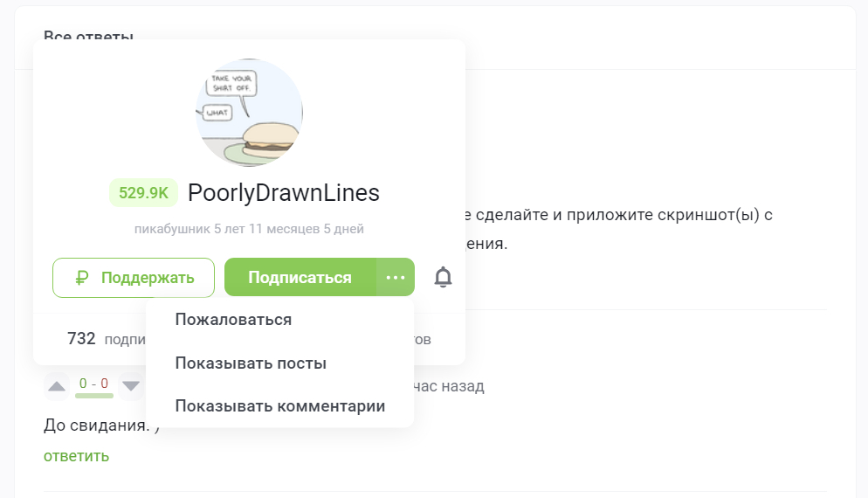
Task: Choose Показывать комментарии in the menu
Action: pyautogui.click(x=279, y=406)
